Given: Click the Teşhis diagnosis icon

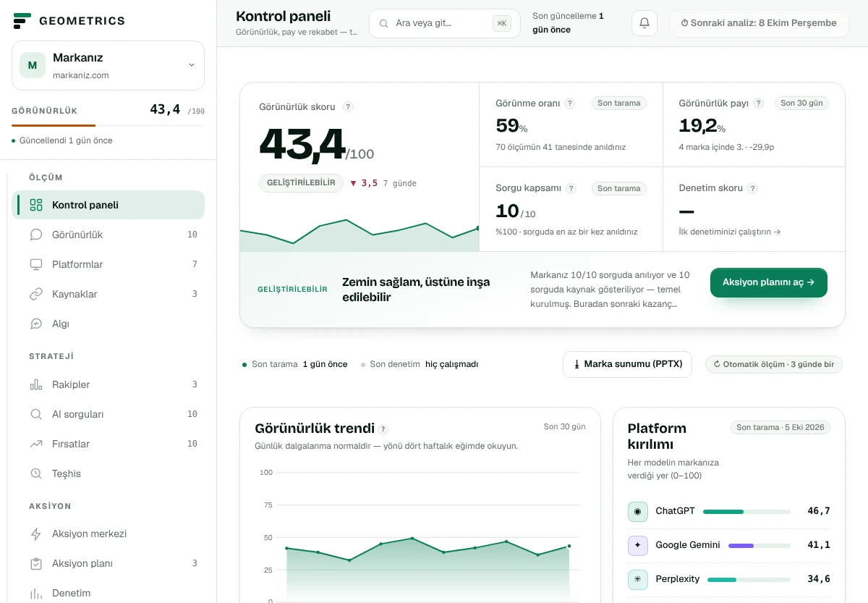Looking at the screenshot, I should (36, 473).
